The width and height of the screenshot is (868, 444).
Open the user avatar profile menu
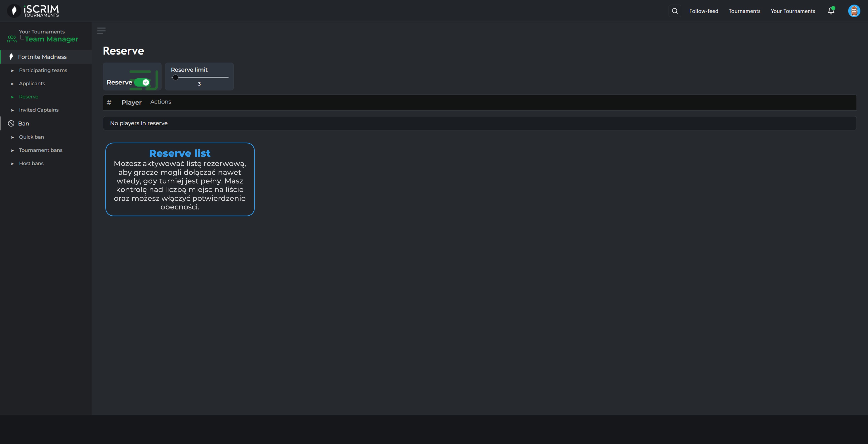[x=854, y=11]
